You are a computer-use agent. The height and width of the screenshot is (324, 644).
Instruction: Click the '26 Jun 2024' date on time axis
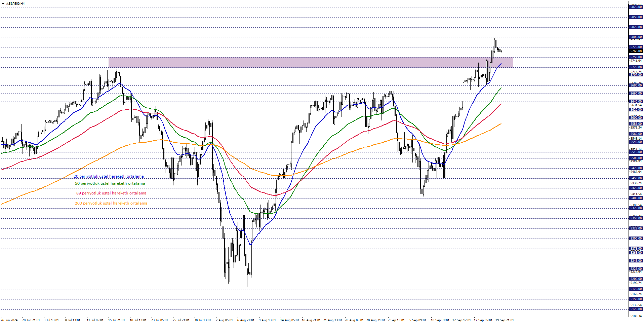click(9, 320)
